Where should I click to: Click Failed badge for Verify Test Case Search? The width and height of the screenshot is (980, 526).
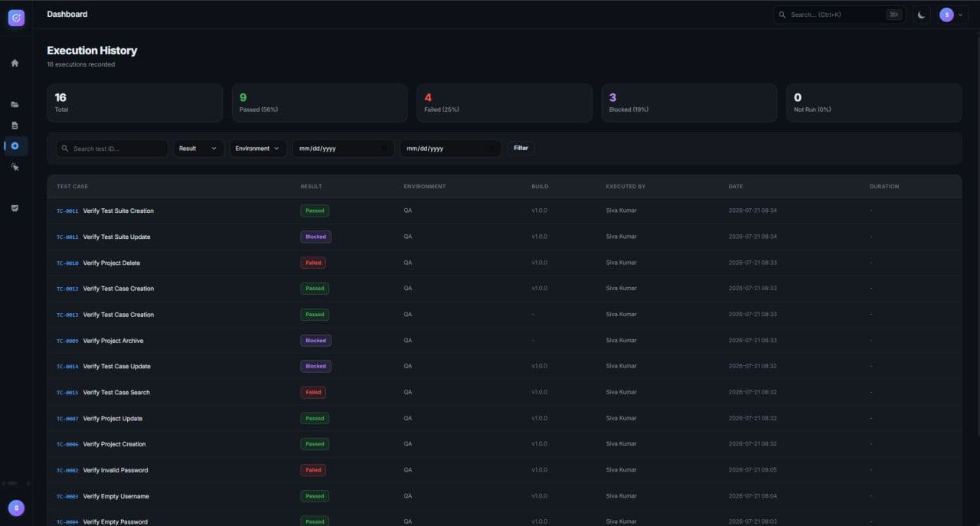click(313, 392)
